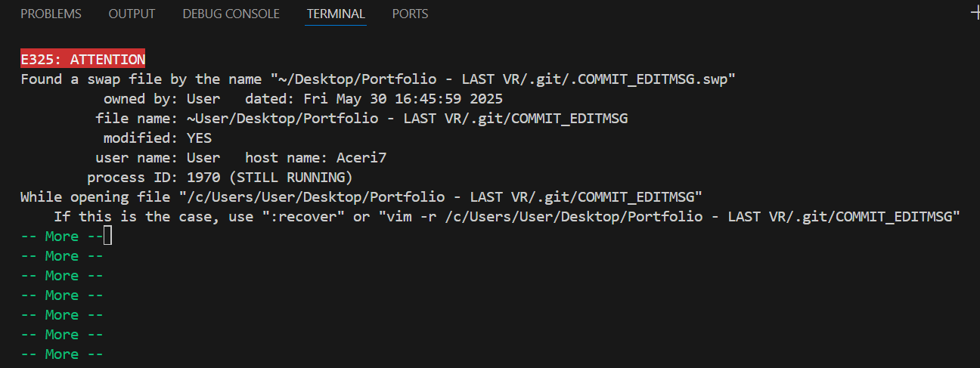This screenshot has width=980, height=368.
Task: Click the "owned by: User" text
Action: coord(162,99)
